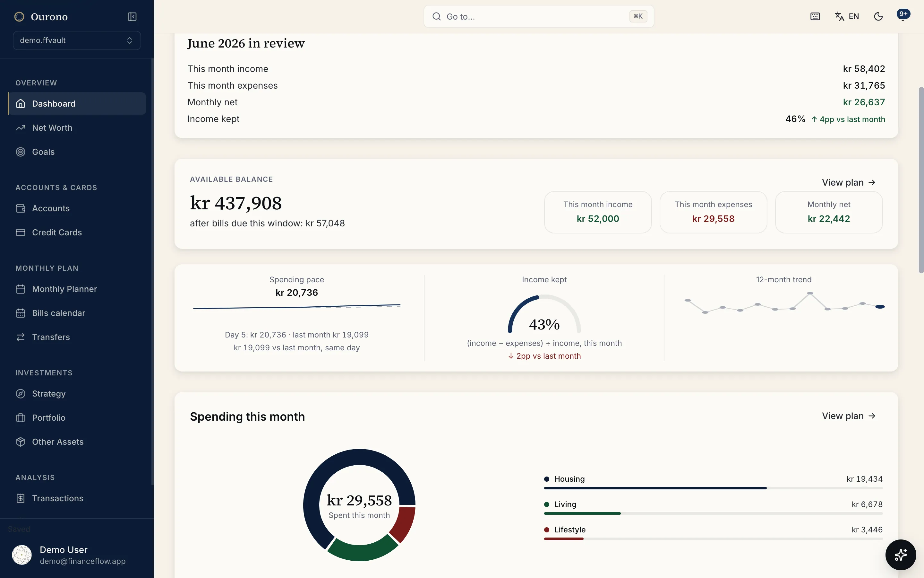Click the Portfolio briefcase icon
924x578 pixels.
(x=21, y=417)
